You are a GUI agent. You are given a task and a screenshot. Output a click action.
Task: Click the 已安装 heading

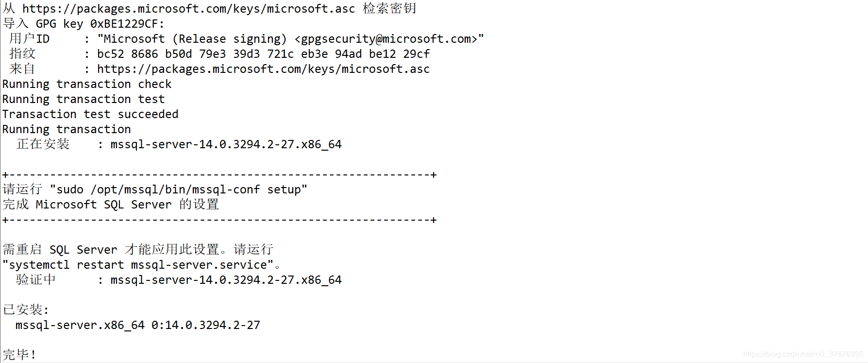point(26,310)
